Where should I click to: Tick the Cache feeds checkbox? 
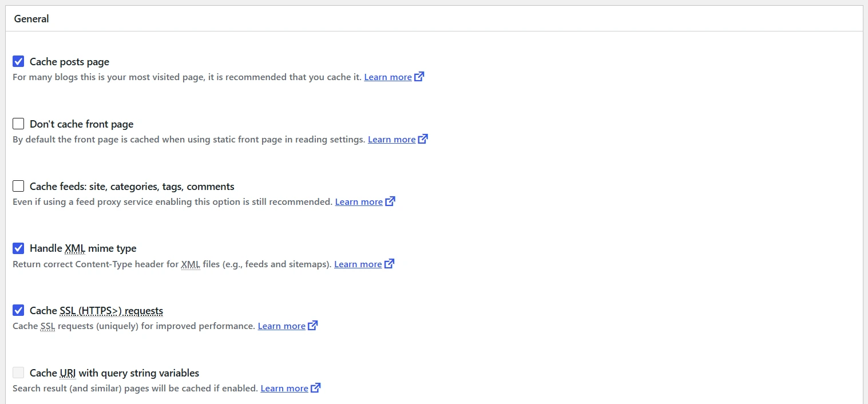(x=18, y=186)
